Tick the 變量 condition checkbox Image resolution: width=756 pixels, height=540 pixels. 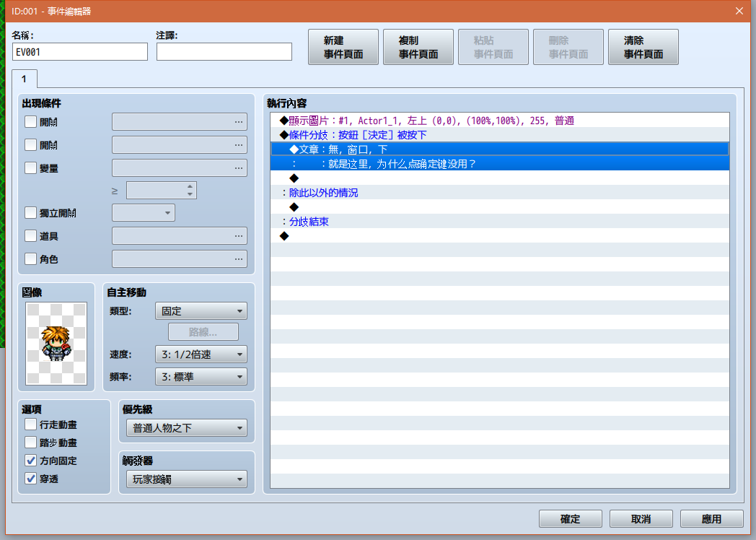click(30, 168)
